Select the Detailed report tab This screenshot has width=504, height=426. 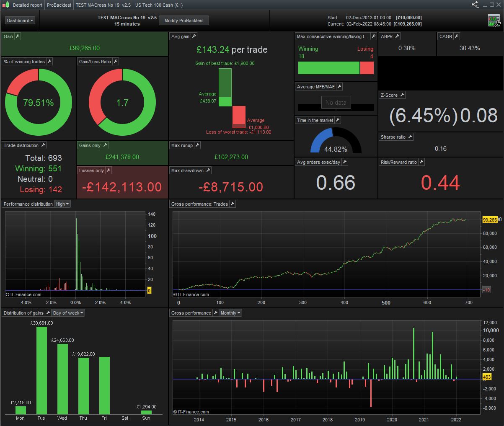tap(28, 5)
